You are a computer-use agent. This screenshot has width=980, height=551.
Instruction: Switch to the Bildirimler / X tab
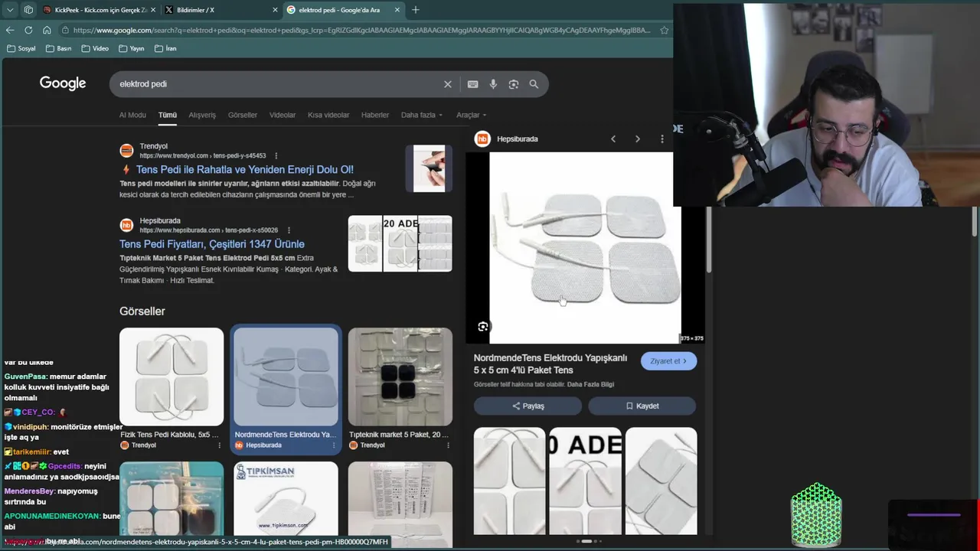click(221, 10)
